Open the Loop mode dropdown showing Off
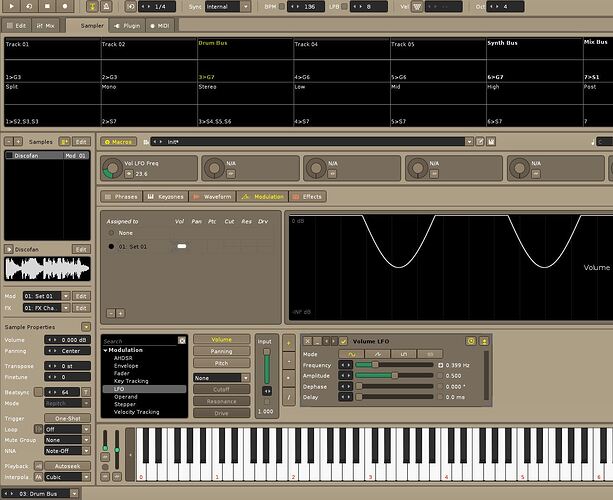Image resolution: width=613 pixels, height=500 pixels. point(67,429)
